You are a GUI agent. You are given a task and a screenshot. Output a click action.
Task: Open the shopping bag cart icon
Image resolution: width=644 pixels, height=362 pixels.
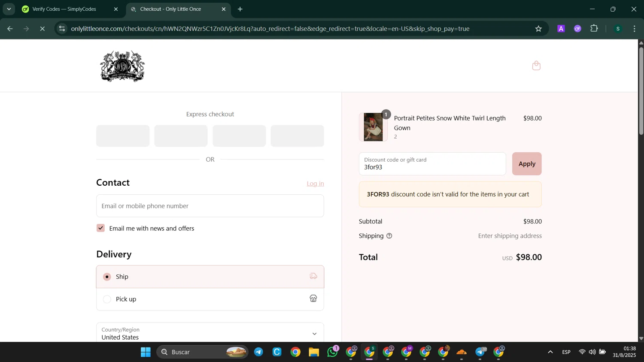pyautogui.click(x=536, y=66)
